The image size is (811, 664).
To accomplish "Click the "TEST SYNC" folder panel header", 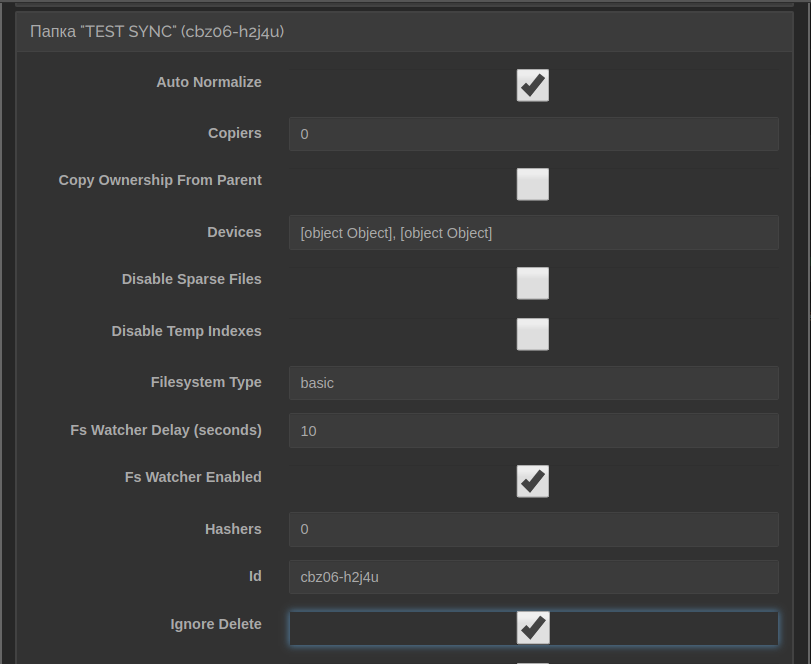I will click(157, 32).
